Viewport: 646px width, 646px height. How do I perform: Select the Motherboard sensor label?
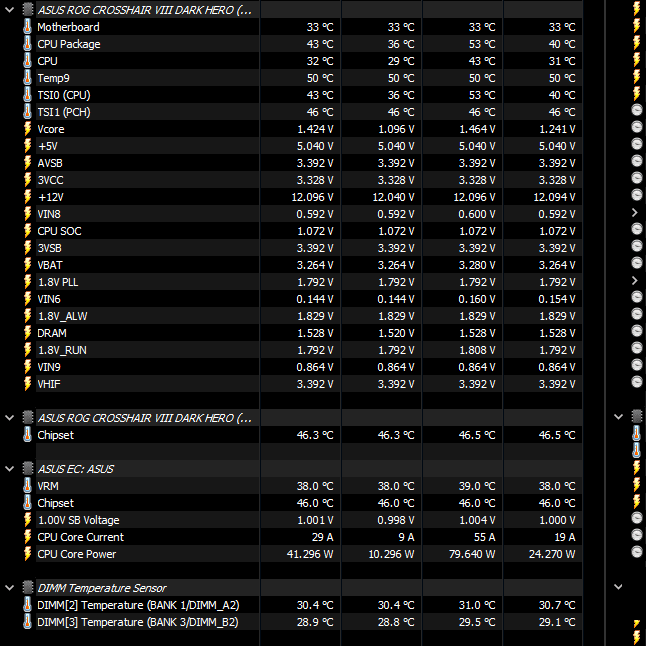coord(68,27)
